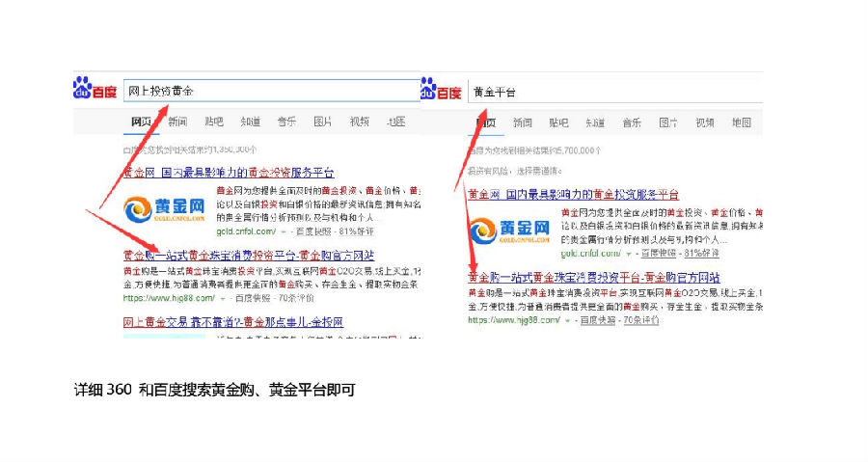Open 黄金网 投资服务平台 result link on left
The image size is (868, 462).
click(229, 173)
